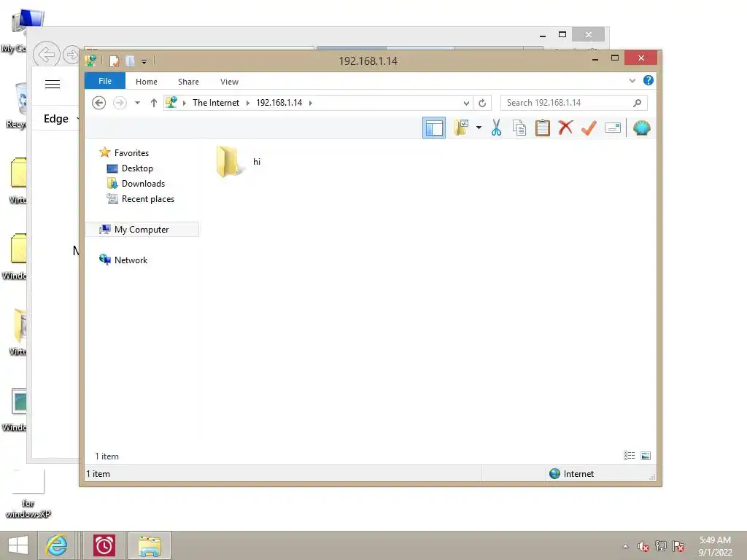This screenshot has width=747, height=560.
Task: Go up one level with Up arrow
Action: click(x=153, y=102)
